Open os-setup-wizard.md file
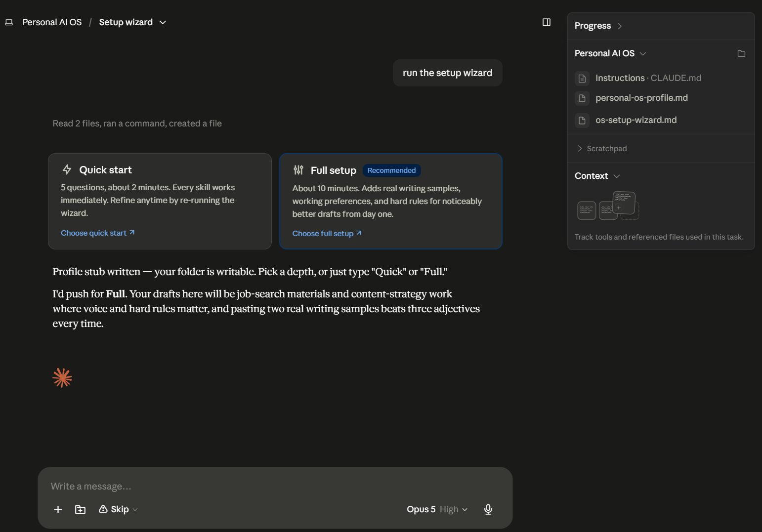Screen dimensions: 762x532 point(636,120)
